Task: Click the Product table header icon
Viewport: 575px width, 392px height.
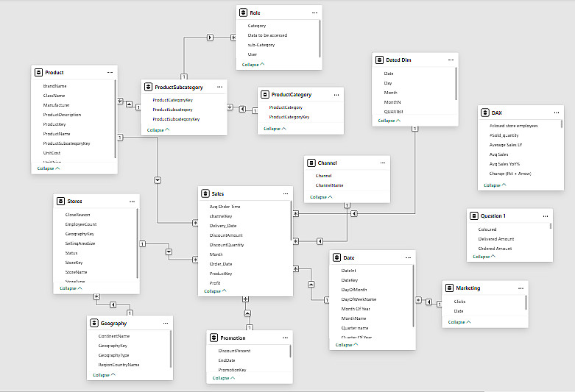Action: point(38,73)
